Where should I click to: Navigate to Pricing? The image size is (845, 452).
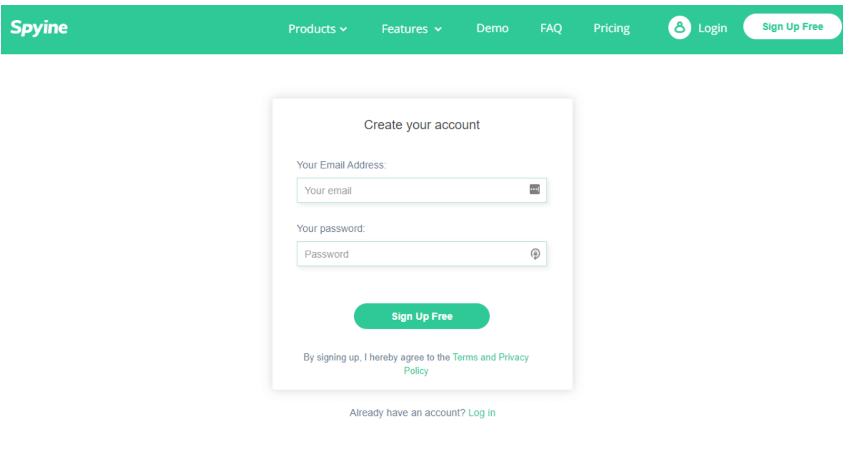coord(611,28)
